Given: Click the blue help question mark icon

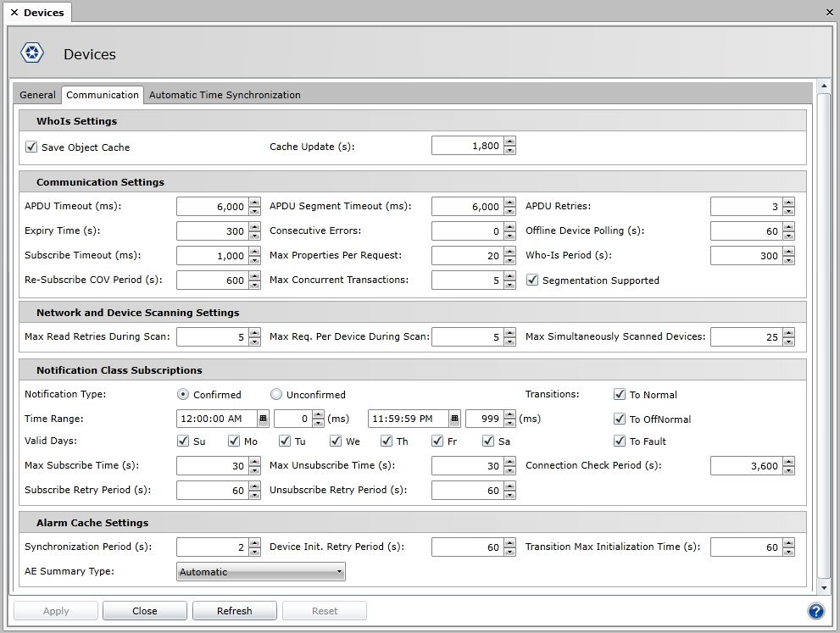Looking at the screenshot, I should [x=815, y=611].
